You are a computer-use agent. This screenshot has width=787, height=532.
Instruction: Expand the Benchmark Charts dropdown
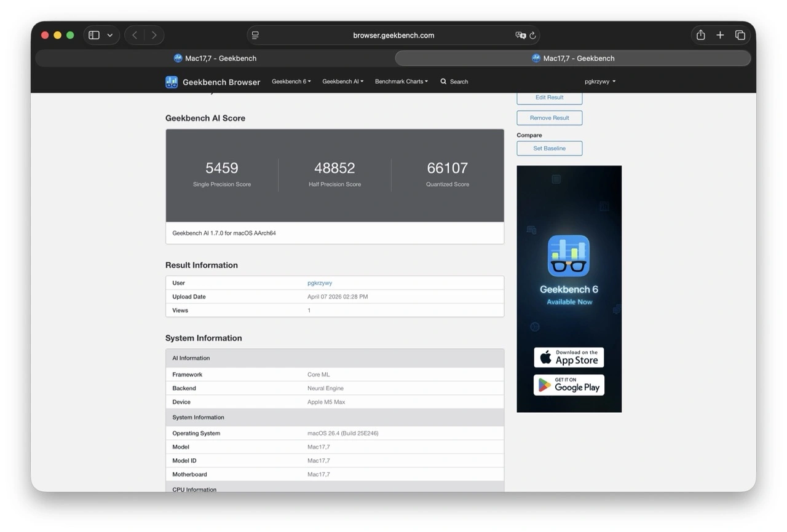pyautogui.click(x=401, y=82)
